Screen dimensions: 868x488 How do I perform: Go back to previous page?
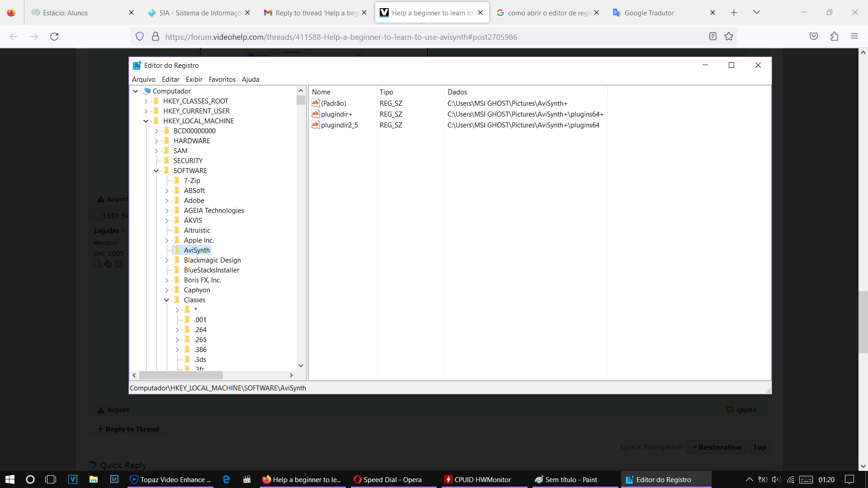click(x=14, y=37)
